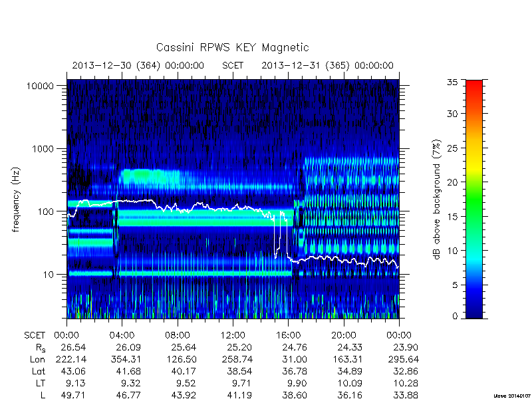Click the Lat row label
Viewport: 532px width, 399px height.
(39, 371)
